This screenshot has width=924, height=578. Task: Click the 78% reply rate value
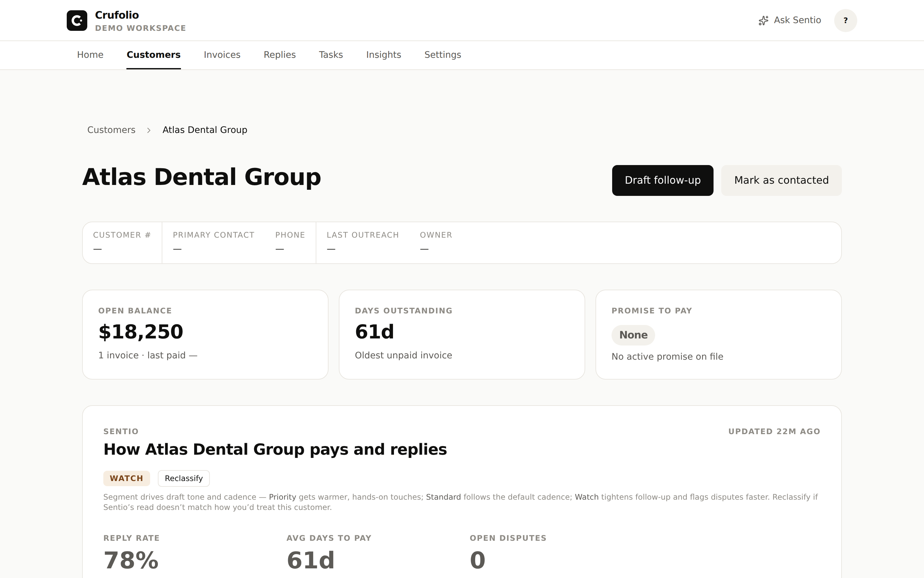click(131, 560)
